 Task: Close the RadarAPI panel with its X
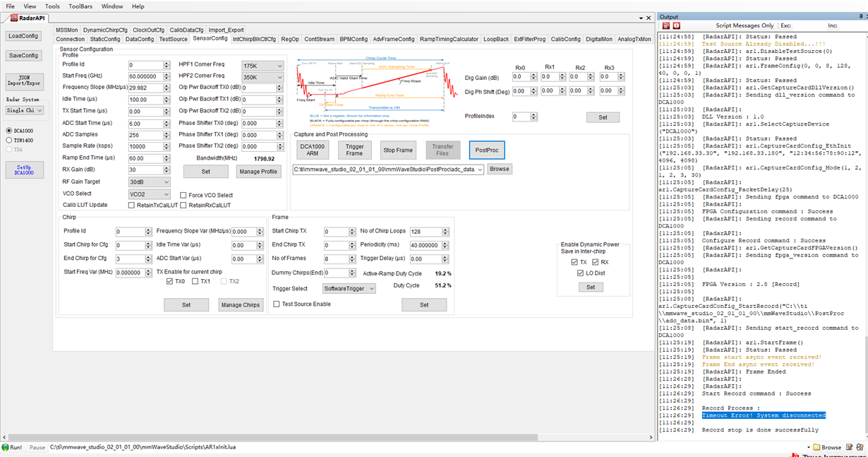pyautogui.click(x=649, y=17)
